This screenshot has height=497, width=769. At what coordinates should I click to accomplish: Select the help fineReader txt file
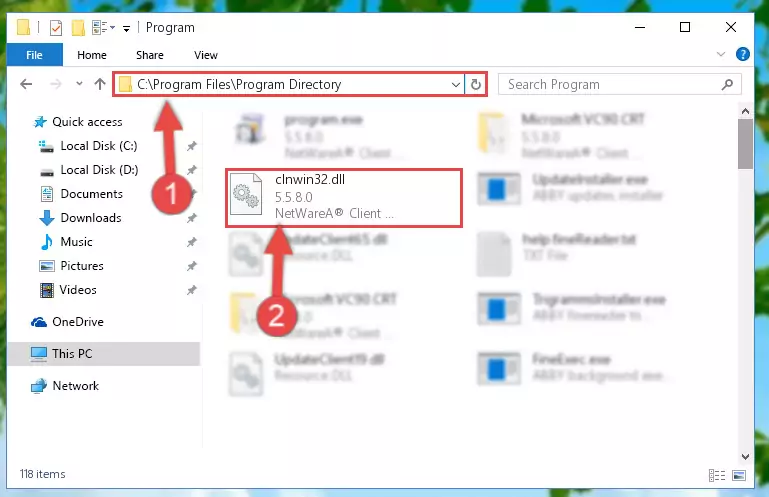[559, 254]
